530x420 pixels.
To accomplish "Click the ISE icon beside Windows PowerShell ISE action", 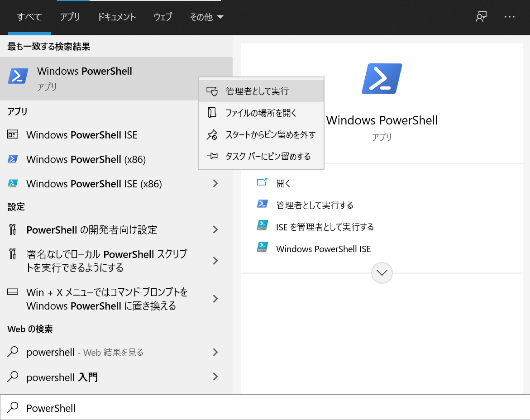I will point(263,247).
